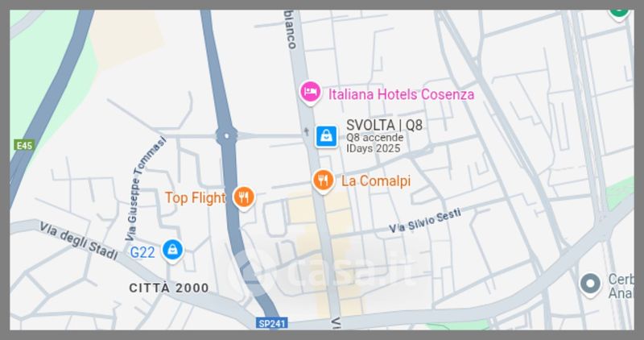The width and height of the screenshot is (644, 340).
Task: Open the La Comalpi orange restaurant marker
Action: tap(324, 181)
